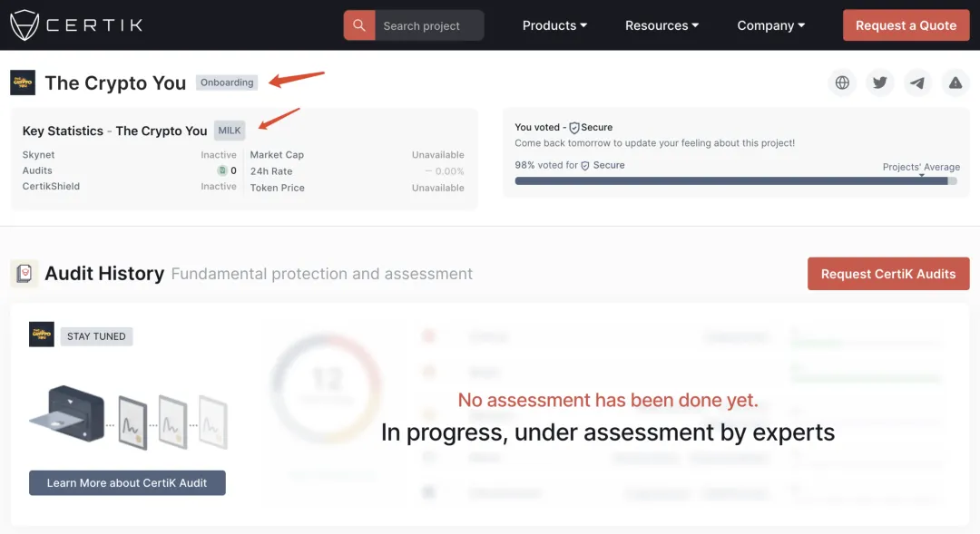This screenshot has width=980, height=534.
Task: Click 'Come back tomorrow' vote message
Action: click(x=654, y=143)
